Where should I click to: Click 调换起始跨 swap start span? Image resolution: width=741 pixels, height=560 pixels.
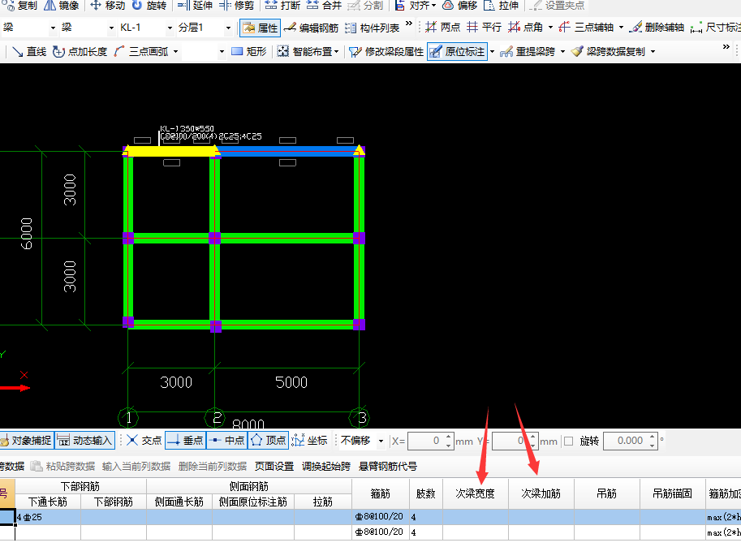click(x=326, y=467)
